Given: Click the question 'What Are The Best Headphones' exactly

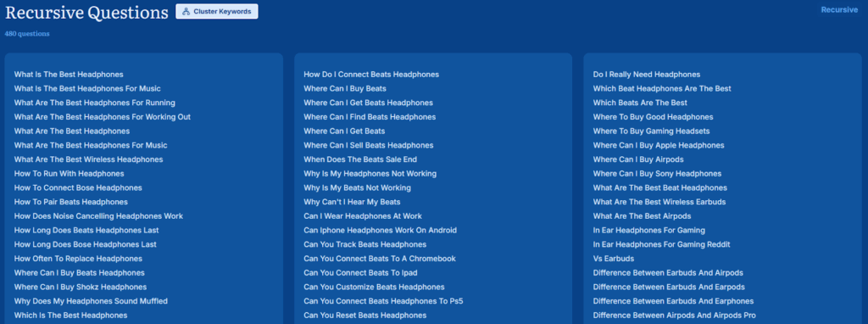Looking at the screenshot, I should pos(72,131).
